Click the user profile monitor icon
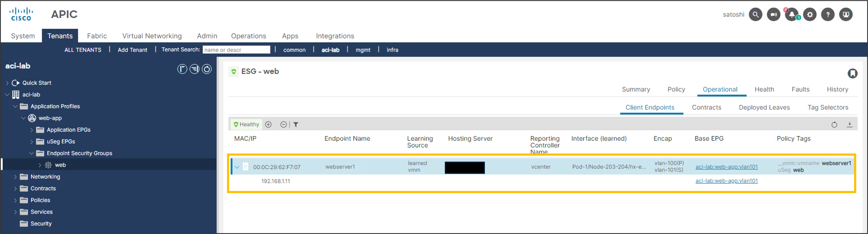868x234 pixels. tap(846, 15)
